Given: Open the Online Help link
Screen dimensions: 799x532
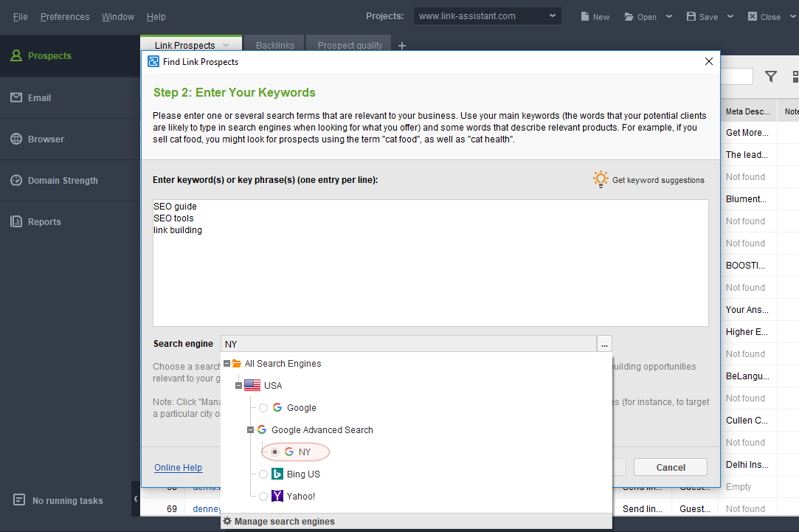Looking at the screenshot, I should [179, 467].
